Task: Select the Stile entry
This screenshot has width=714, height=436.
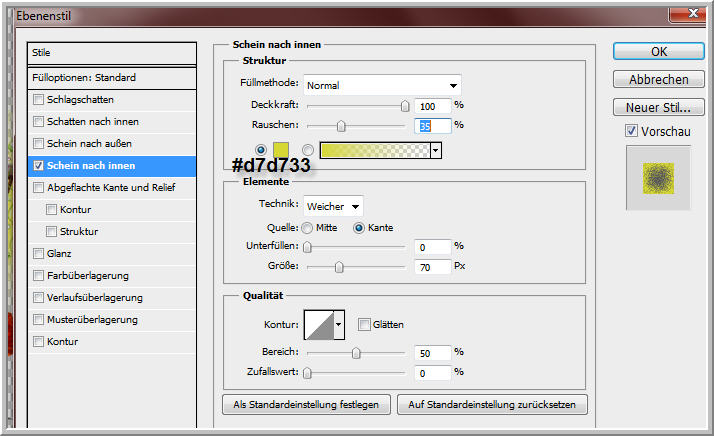Action: coord(112,53)
